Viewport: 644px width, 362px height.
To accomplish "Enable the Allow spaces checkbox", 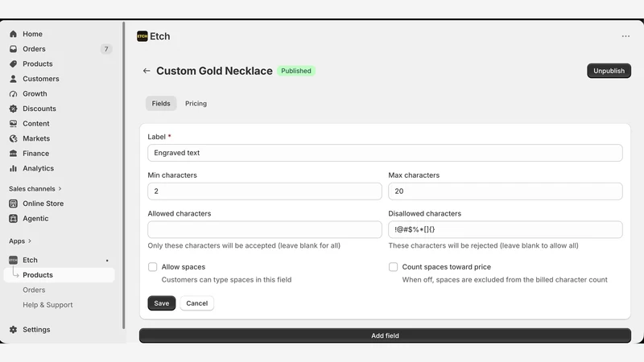I will (x=152, y=267).
